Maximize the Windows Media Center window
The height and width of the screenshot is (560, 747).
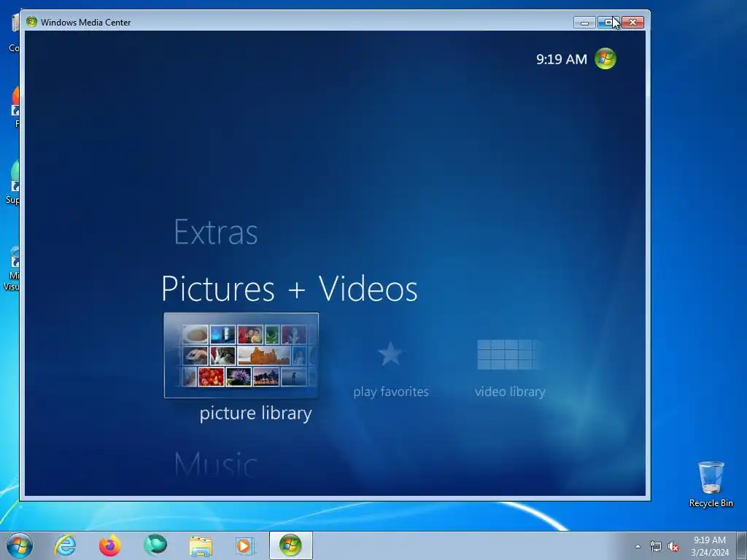[x=608, y=23]
